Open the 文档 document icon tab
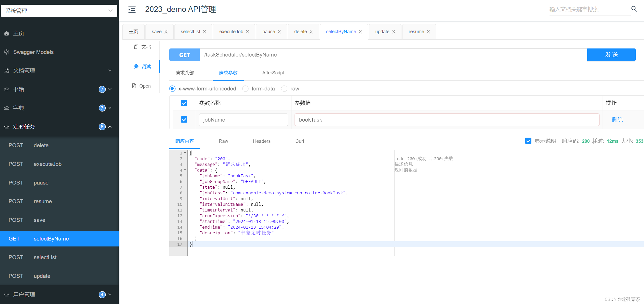 coord(136,47)
